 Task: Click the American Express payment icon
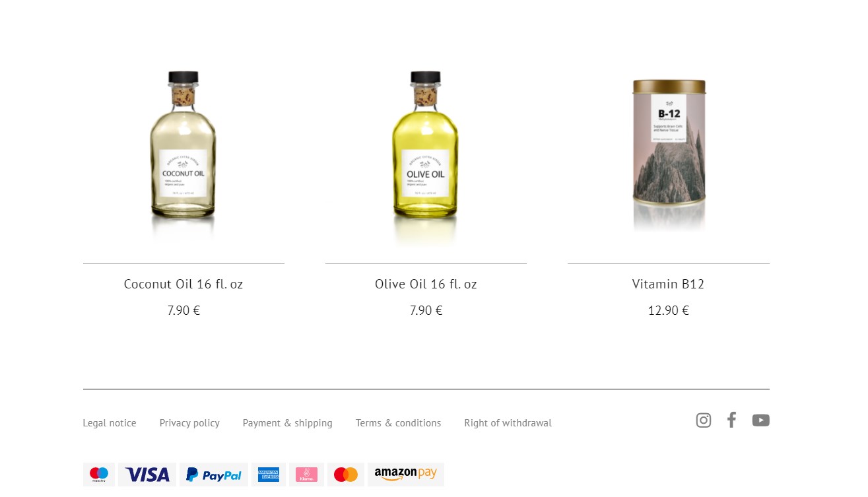point(269,475)
